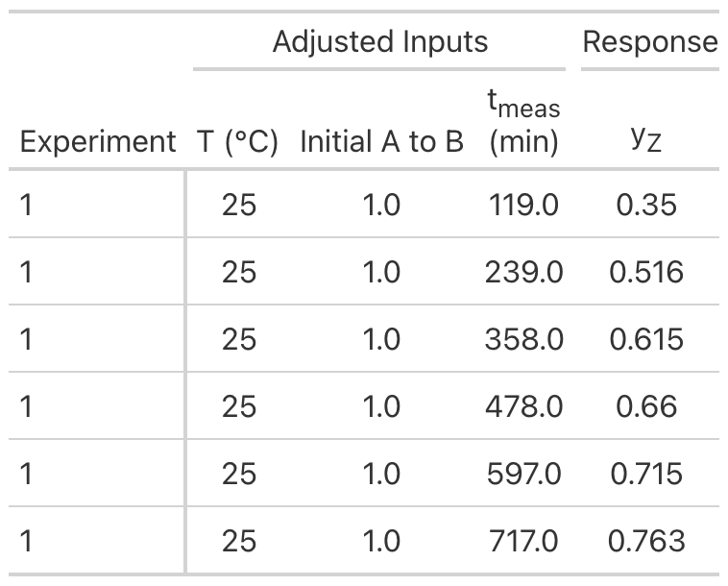Click the 717.0 measurement time cell

[523, 542]
